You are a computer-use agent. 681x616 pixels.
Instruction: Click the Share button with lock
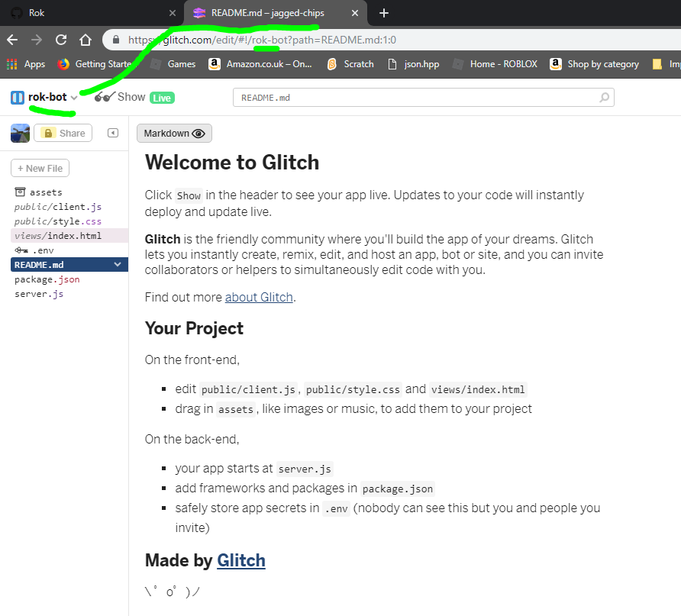coord(63,134)
